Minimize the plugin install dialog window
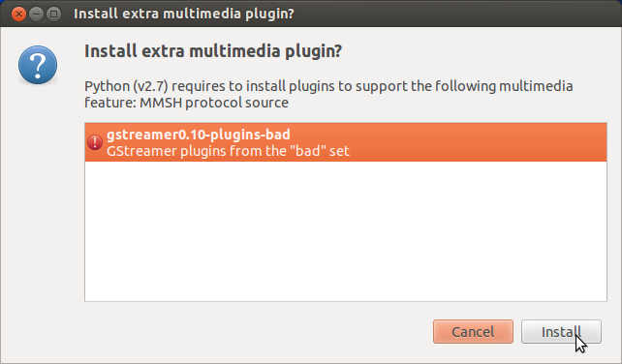This screenshot has height=364, width=622. coord(36,14)
